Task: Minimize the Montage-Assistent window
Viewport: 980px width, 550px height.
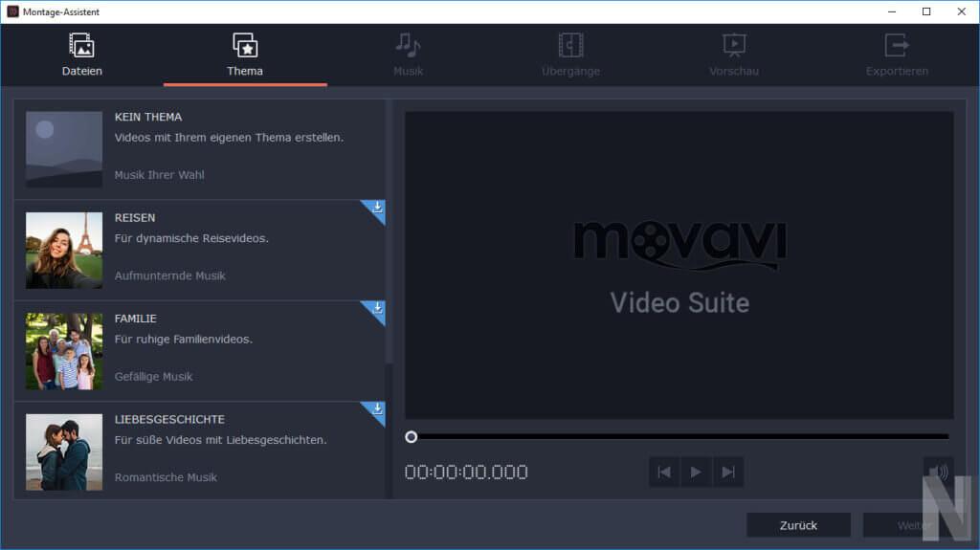Action: tap(892, 11)
